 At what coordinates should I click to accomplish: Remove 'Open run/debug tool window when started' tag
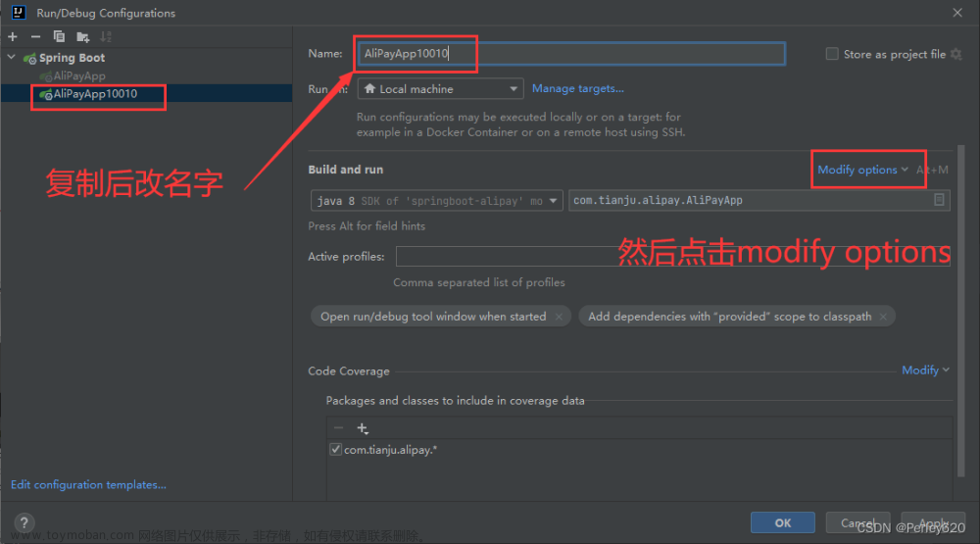[559, 317]
